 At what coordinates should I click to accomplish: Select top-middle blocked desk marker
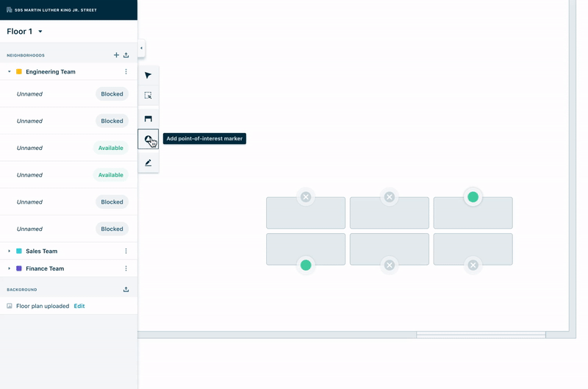point(390,197)
